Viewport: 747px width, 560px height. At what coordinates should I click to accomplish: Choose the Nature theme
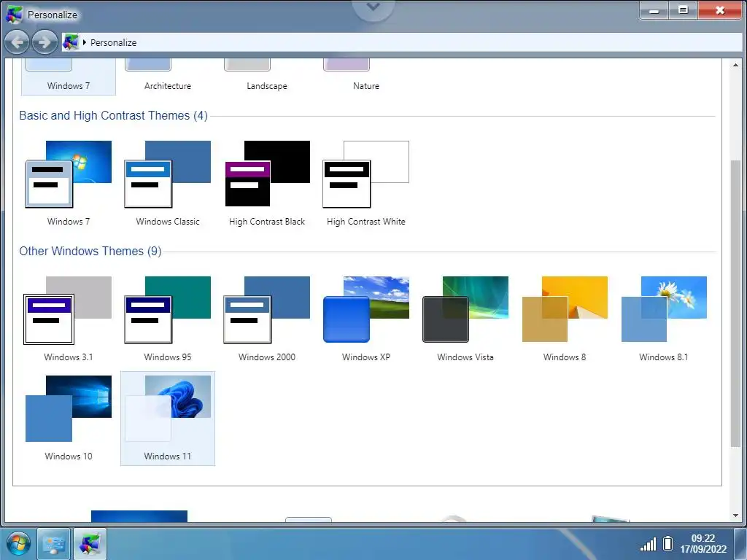point(366,76)
